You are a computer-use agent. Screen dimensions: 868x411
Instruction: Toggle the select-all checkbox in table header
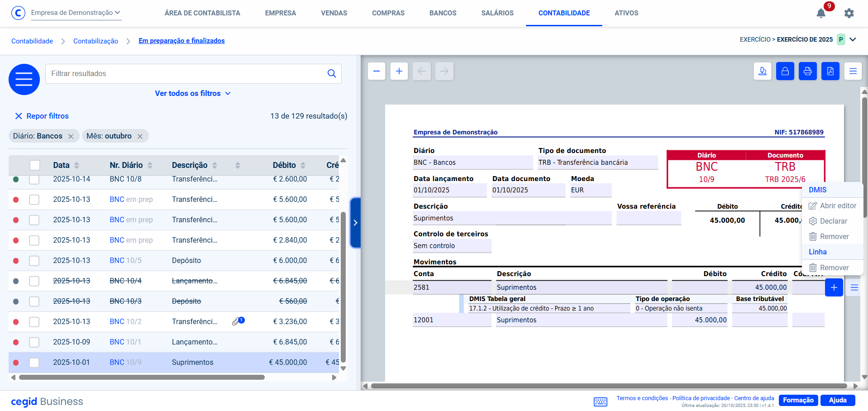pyautogui.click(x=35, y=165)
